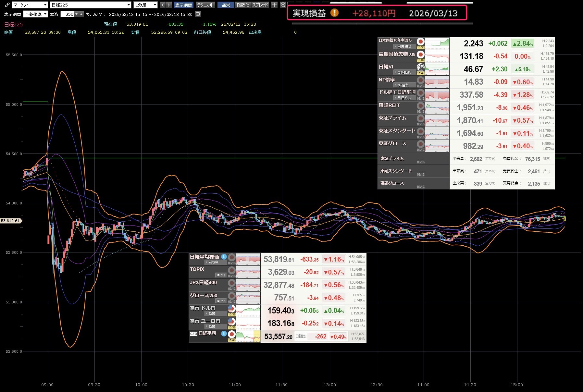Click the plus add-chart icon
Screen dimensions: 583x392
click(274, 5)
